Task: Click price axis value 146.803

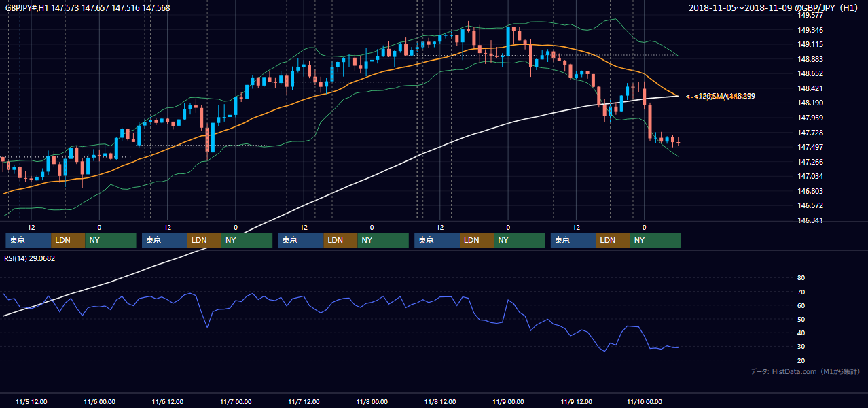Action: coord(810,191)
